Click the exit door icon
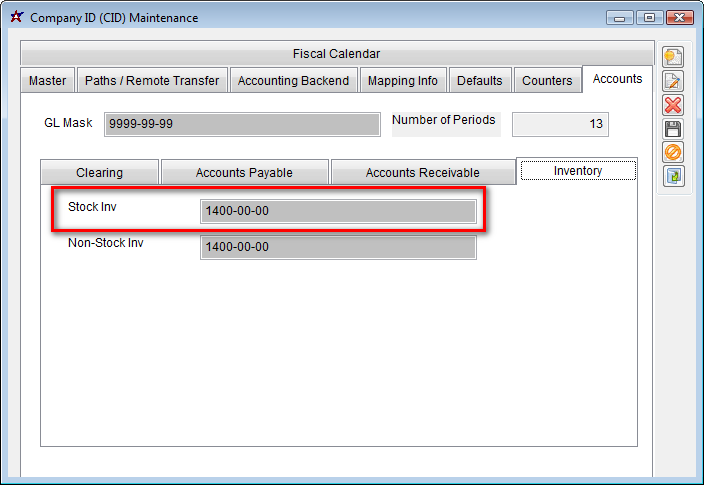 click(x=673, y=176)
